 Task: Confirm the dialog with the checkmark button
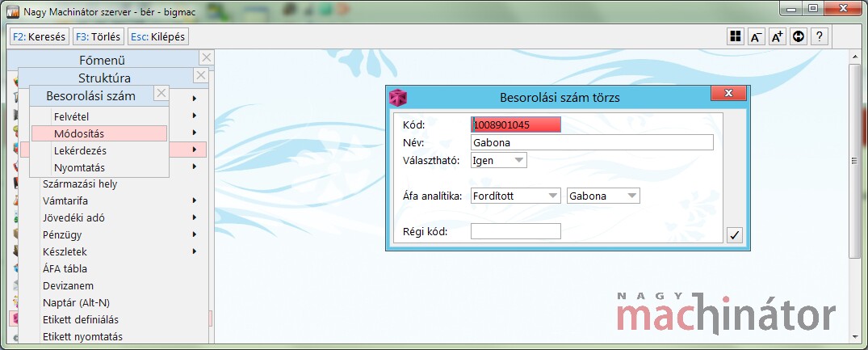735,235
